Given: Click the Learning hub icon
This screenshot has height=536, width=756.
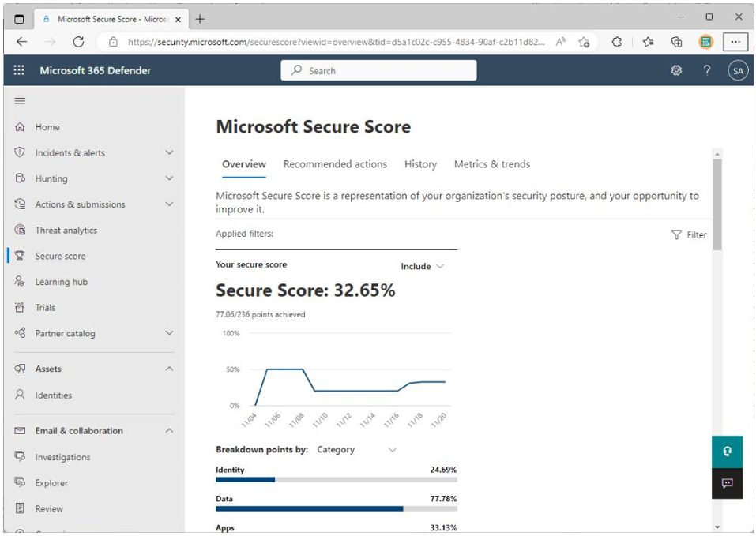Looking at the screenshot, I should 20,281.
